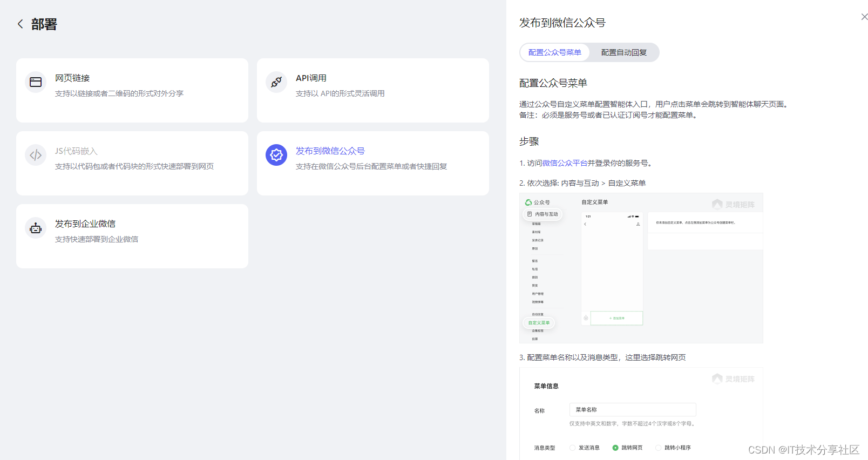Click 支持以 API的形式灵活调用 description
The height and width of the screenshot is (460, 868).
(x=340, y=93)
